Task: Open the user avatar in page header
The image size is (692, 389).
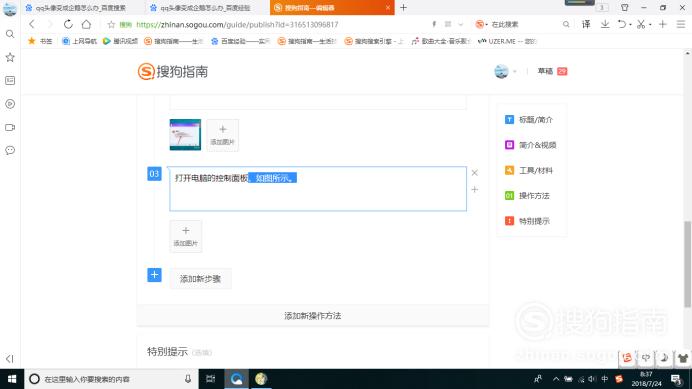Action: click(501, 71)
